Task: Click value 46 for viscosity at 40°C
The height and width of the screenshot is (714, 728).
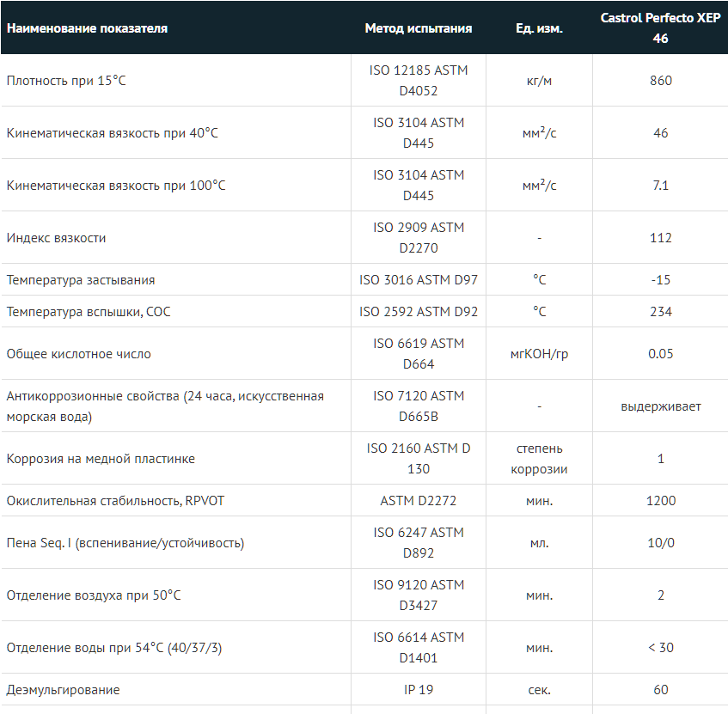Action: tap(661, 133)
